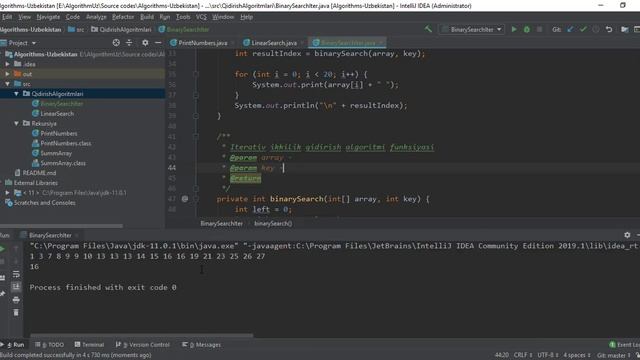Toggle scroll to end in console
The height and width of the screenshot is (360, 640).
point(16,287)
